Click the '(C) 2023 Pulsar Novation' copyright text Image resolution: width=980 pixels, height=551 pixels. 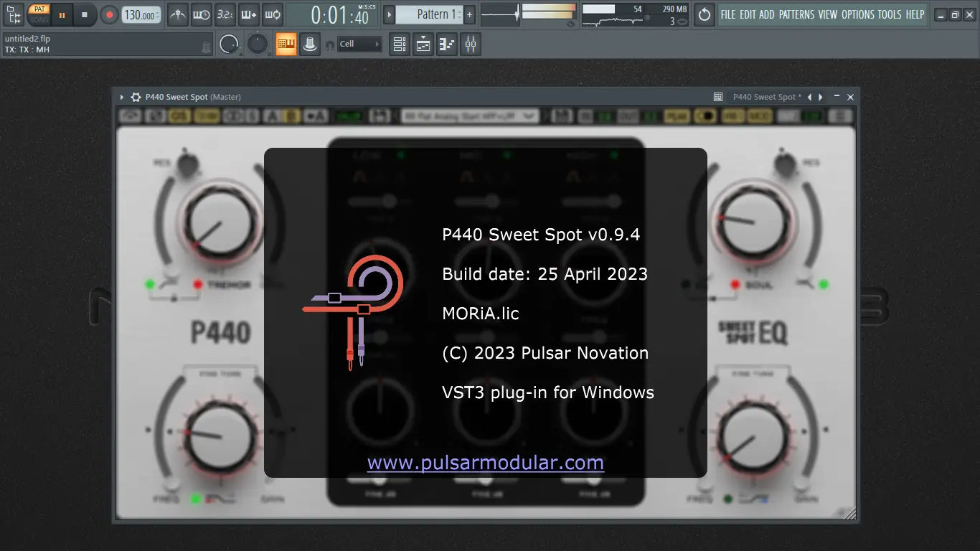(x=545, y=353)
